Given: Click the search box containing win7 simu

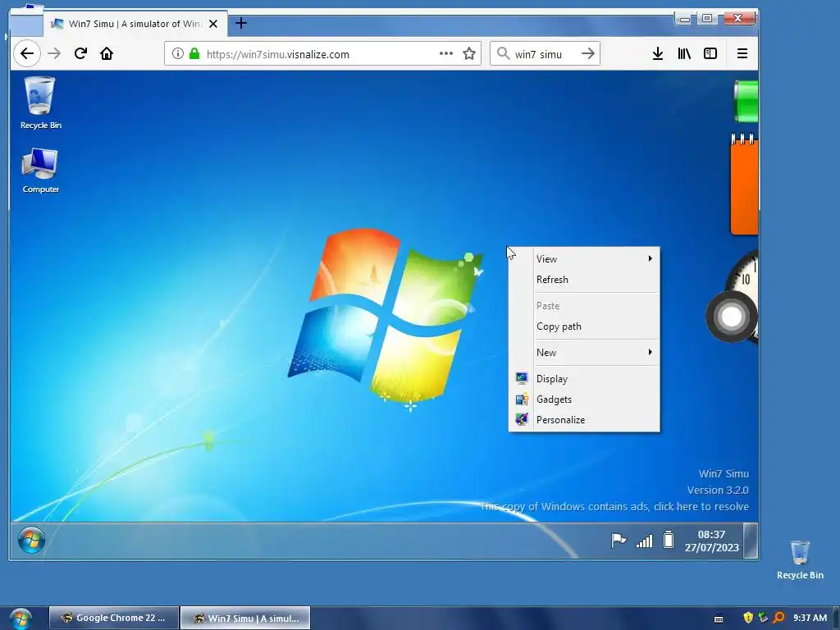Looking at the screenshot, I should click(x=545, y=54).
